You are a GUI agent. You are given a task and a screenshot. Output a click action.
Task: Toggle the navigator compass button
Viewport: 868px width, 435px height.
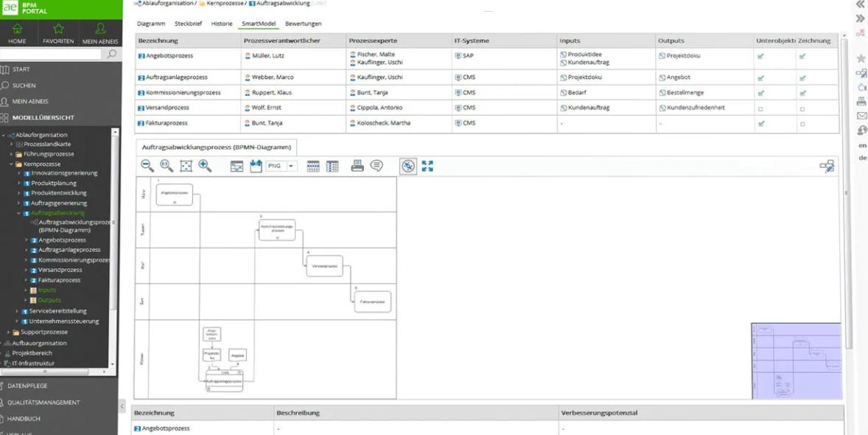point(408,166)
